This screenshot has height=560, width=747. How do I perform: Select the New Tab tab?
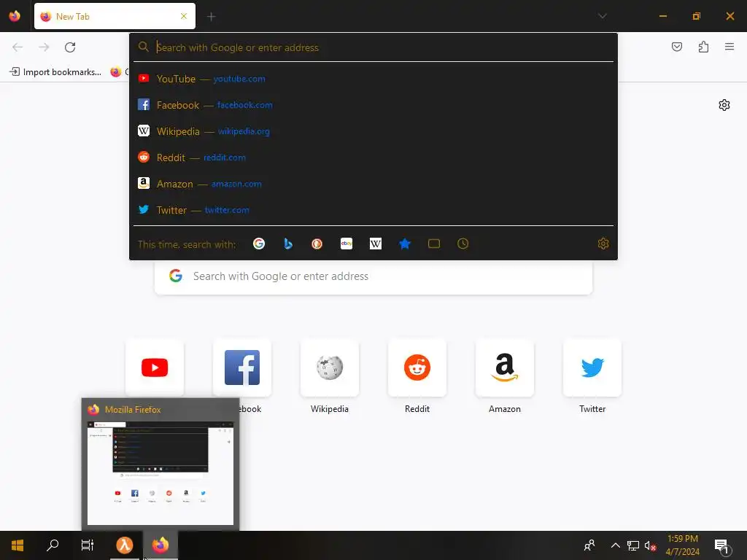point(115,16)
